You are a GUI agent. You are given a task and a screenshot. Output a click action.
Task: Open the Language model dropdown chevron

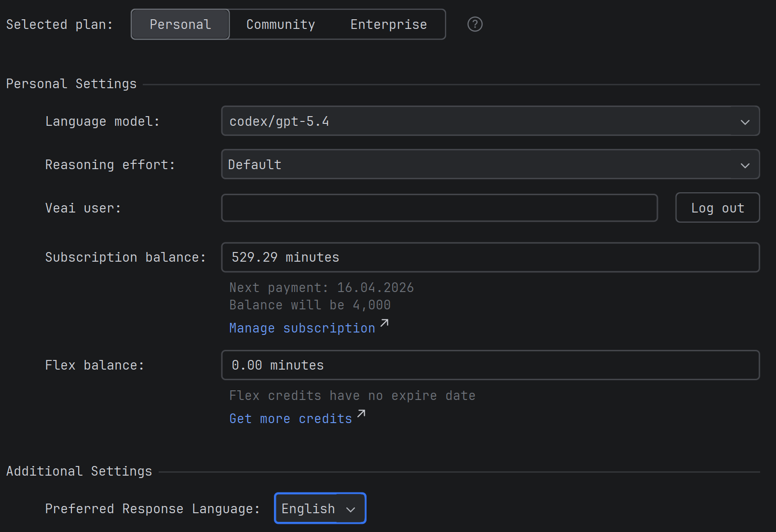point(744,121)
